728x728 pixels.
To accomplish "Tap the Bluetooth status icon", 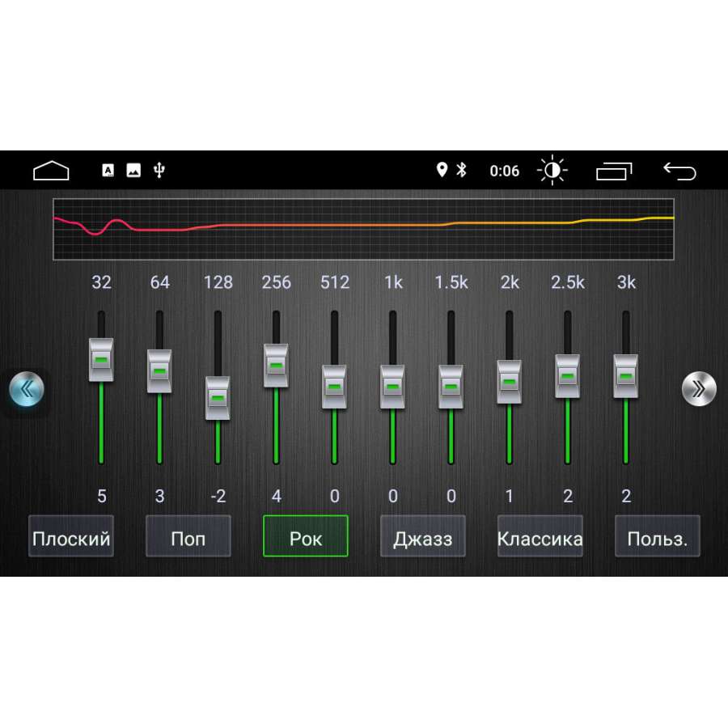I will 461,170.
